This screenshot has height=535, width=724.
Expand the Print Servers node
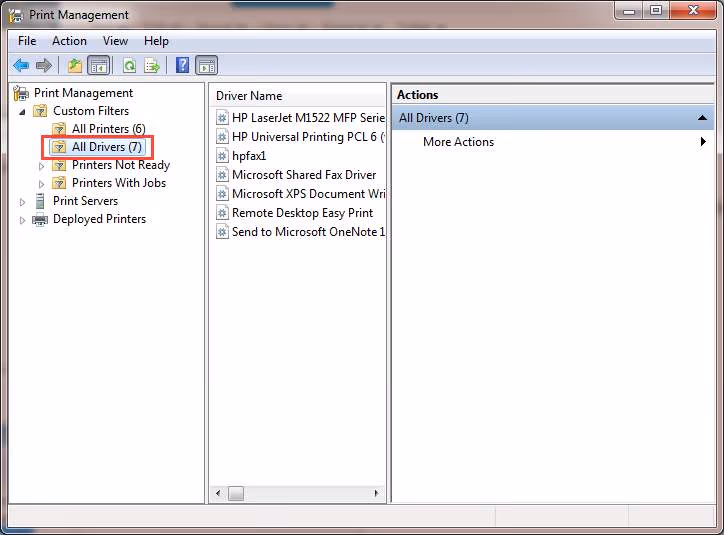(23, 202)
